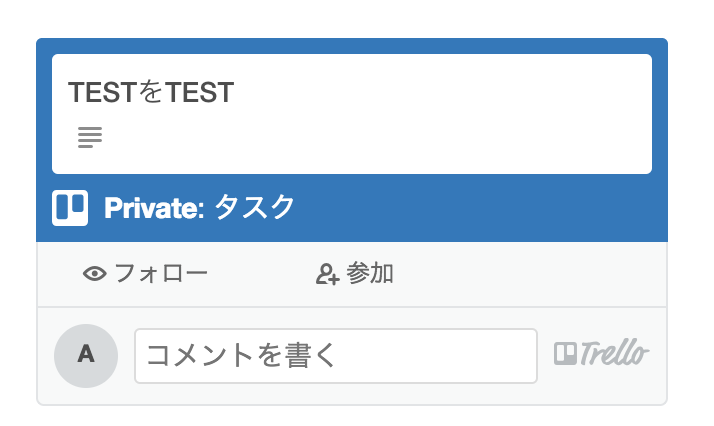Click the blue border above the white card
The image size is (714, 426).
click(x=350, y=45)
